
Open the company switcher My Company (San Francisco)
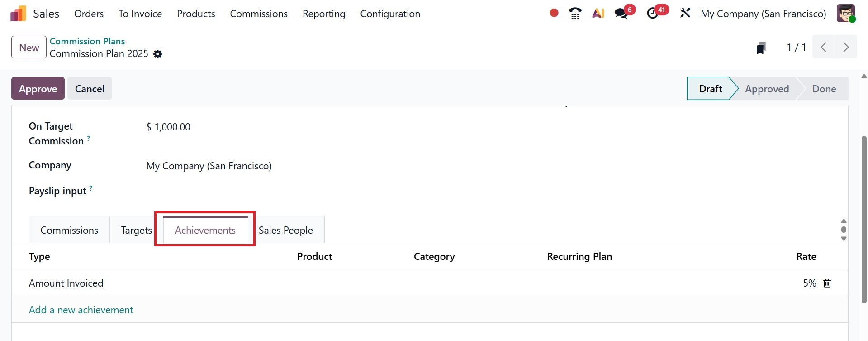pos(763,14)
